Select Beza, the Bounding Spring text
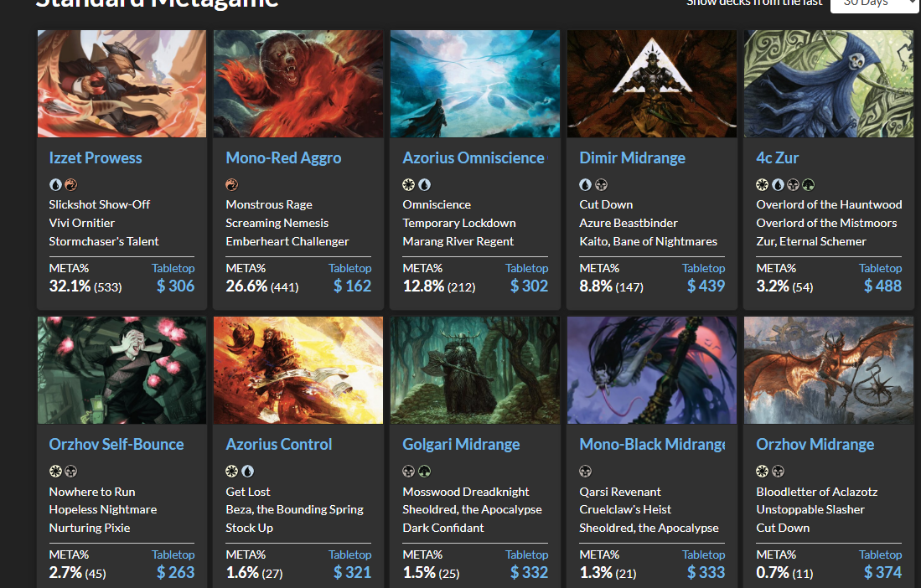This screenshot has width=921, height=588. tap(295, 509)
